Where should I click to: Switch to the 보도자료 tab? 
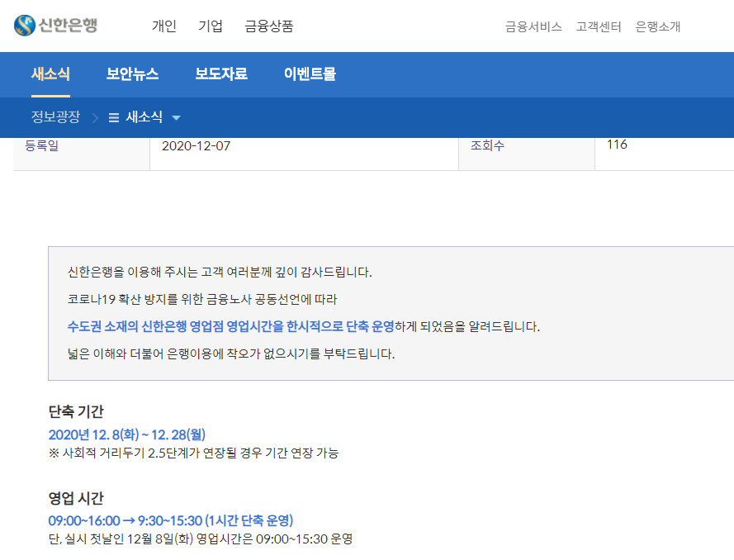point(221,74)
